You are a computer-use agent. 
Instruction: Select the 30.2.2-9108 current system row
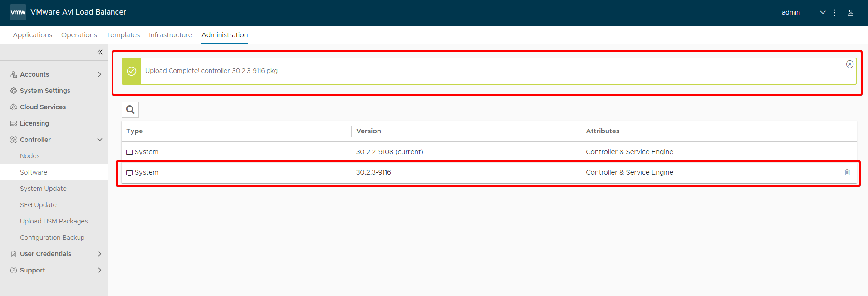389,152
